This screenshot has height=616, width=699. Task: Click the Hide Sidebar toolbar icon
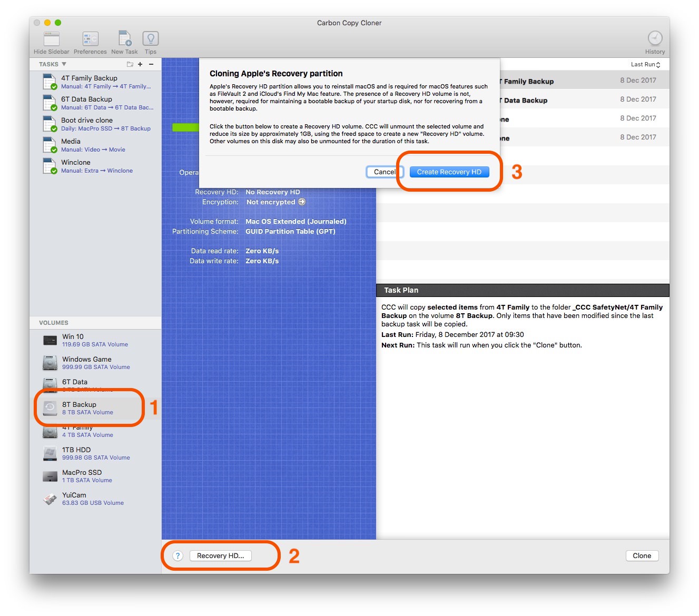click(52, 39)
